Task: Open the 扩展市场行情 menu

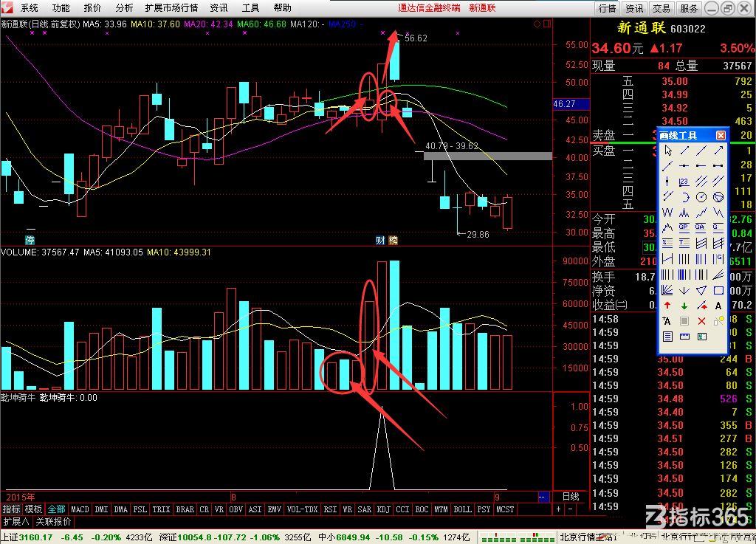Action: coord(171,7)
